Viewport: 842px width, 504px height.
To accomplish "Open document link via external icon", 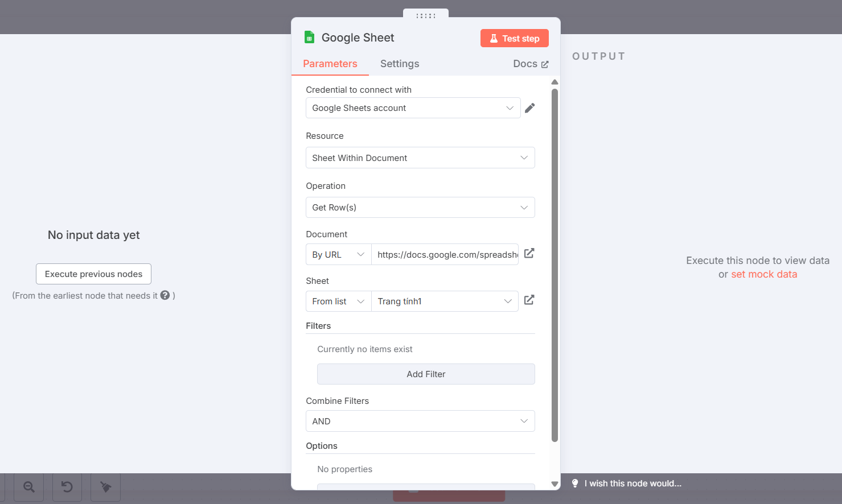I will 529,253.
